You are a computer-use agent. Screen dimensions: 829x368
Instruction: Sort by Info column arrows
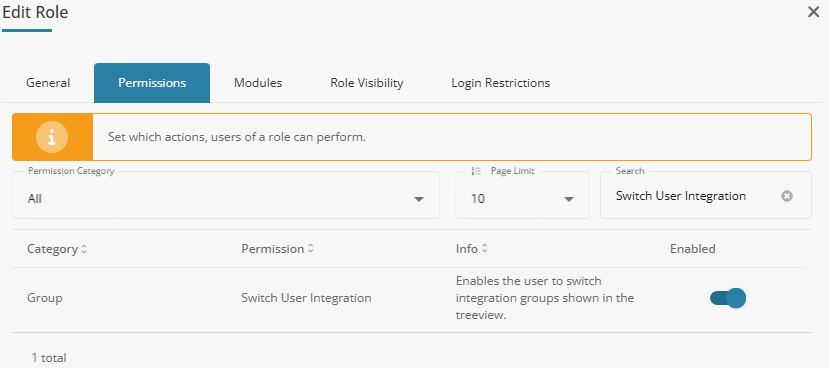pyautogui.click(x=484, y=249)
